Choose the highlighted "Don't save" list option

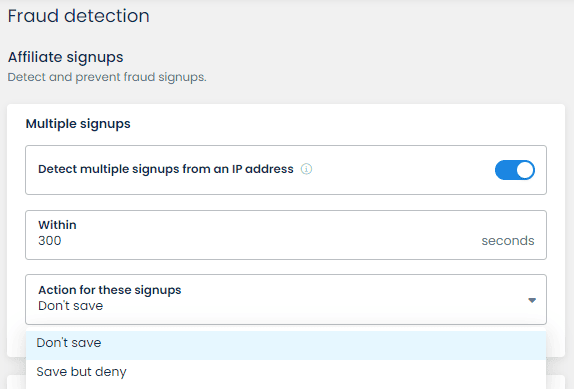click(286, 345)
